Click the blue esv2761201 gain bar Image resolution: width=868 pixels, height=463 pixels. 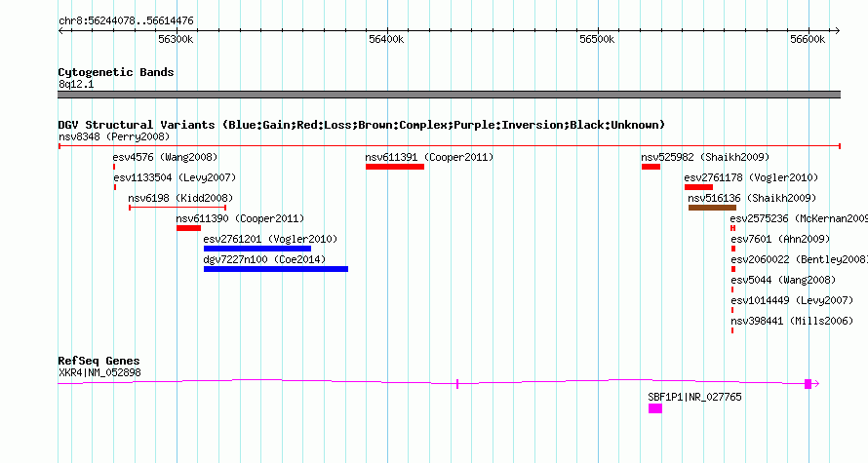pos(257,249)
